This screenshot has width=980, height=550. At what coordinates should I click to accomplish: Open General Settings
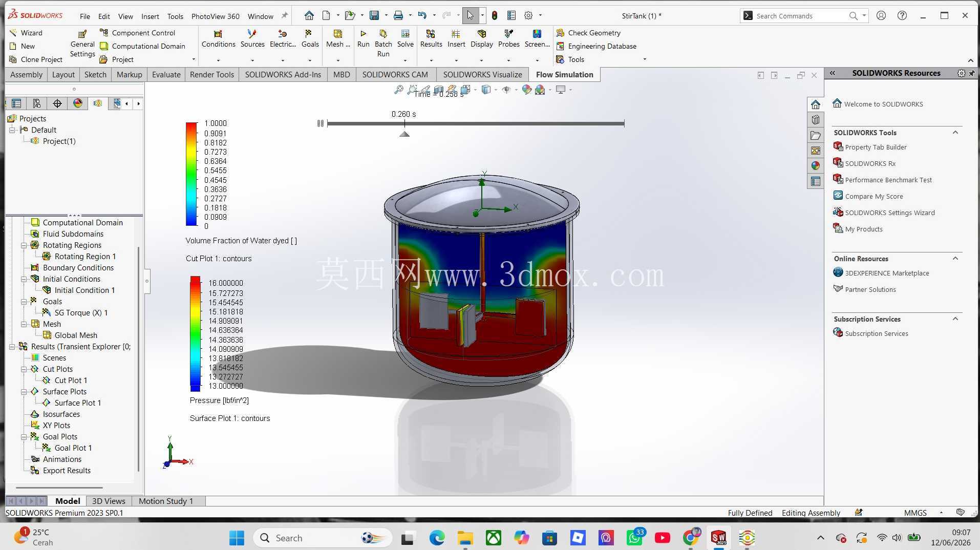(82, 44)
